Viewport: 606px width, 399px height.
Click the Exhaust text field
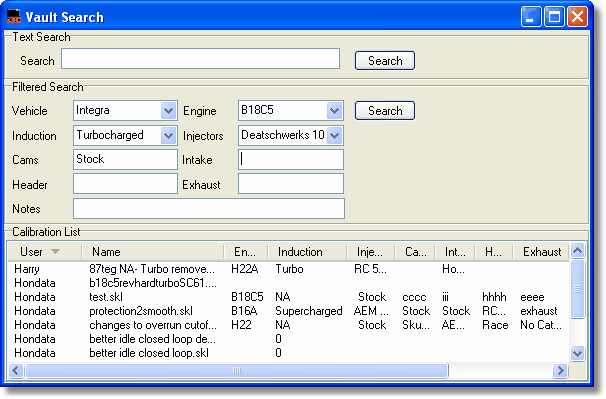click(291, 184)
